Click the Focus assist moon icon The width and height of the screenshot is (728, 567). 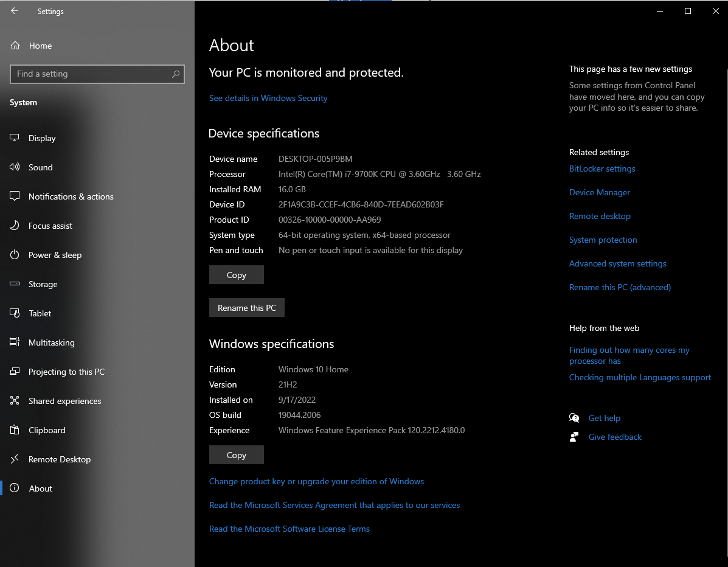pyautogui.click(x=15, y=225)
